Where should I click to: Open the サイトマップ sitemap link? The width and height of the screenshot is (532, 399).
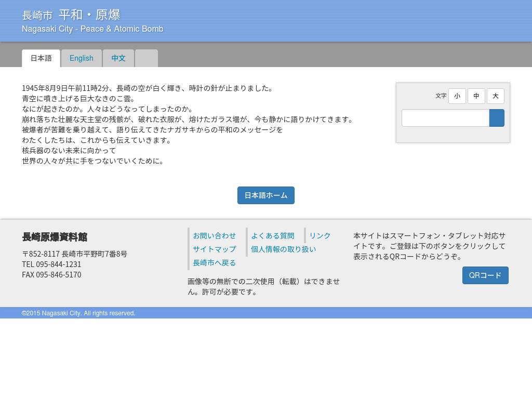pyautogui.click(x=215, y=249)
